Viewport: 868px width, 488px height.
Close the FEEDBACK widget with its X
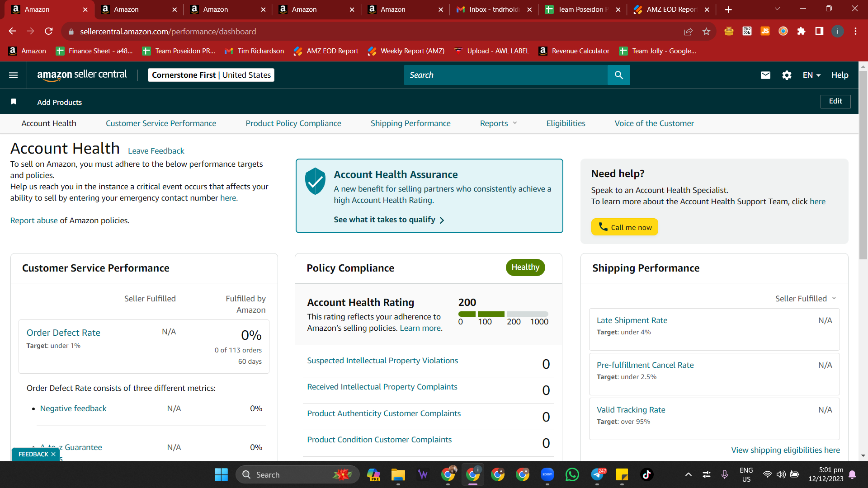tap(53, 454)
